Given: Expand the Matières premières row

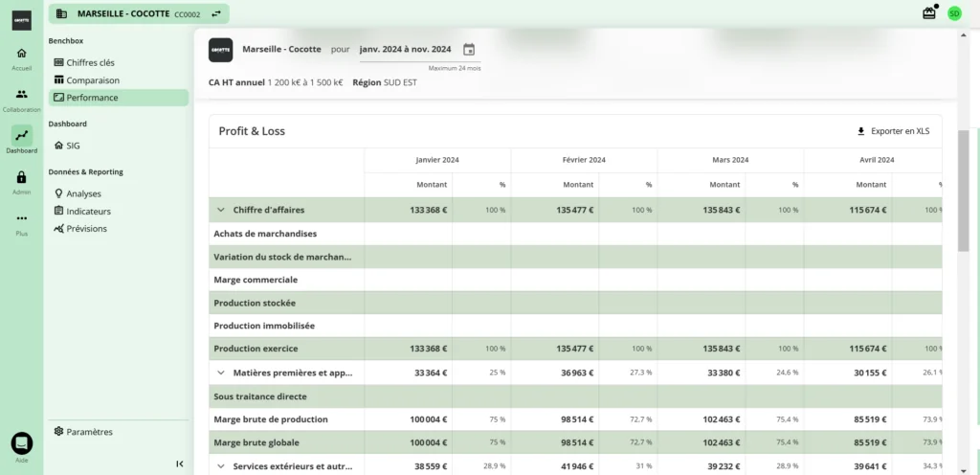Looking at the screenshot, I should [221, 373].
